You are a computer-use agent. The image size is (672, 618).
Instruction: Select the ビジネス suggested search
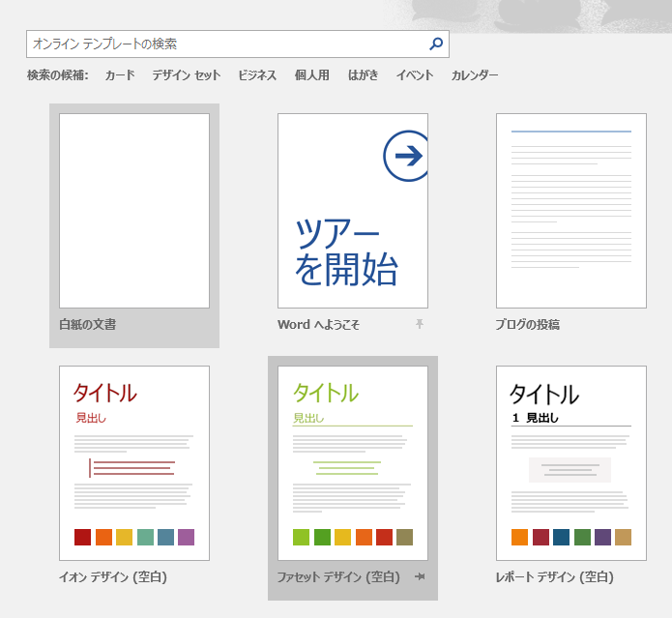(257, 75)
